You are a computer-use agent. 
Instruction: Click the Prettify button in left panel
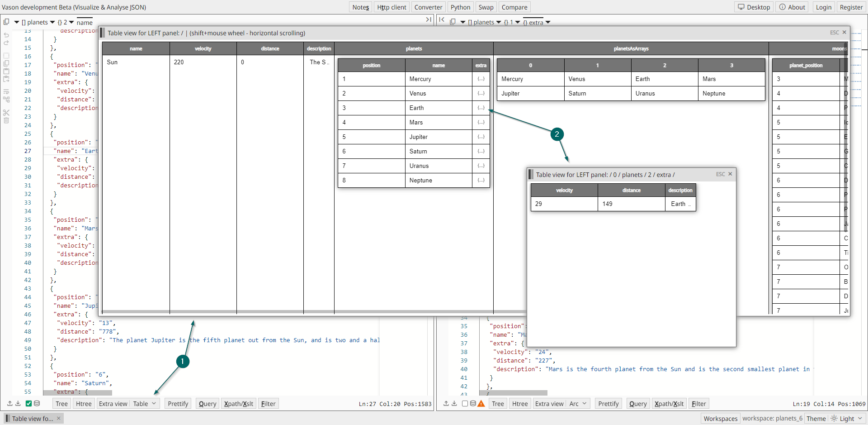point(178,404)
